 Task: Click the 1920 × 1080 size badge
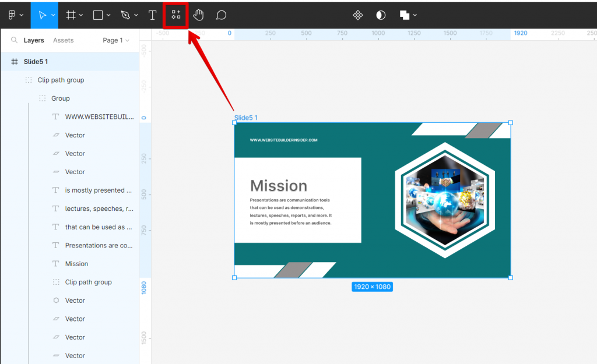tap(372, 287)
